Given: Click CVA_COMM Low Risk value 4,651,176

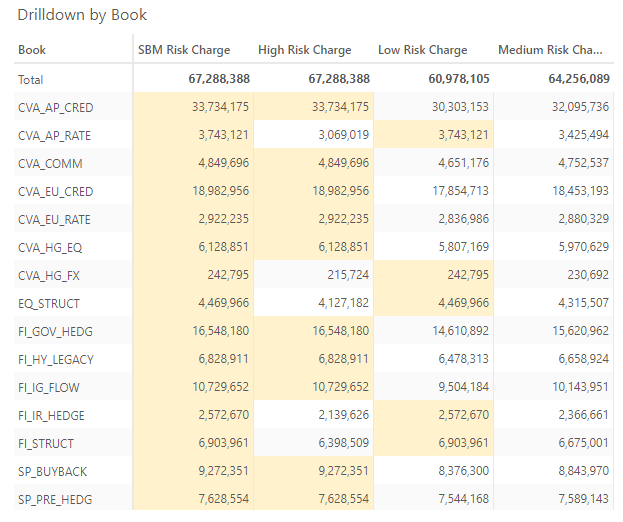Looking at the screenshot, I should tap(463, 163).
